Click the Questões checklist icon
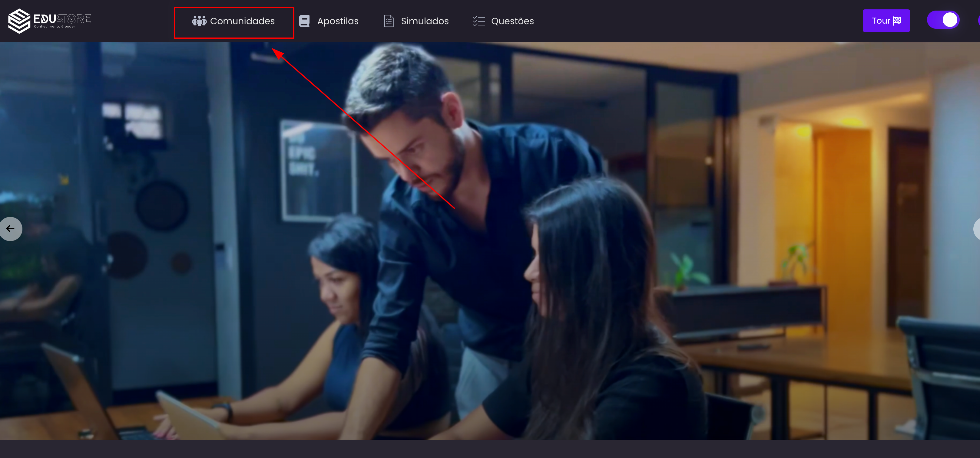 click(478, 21)
